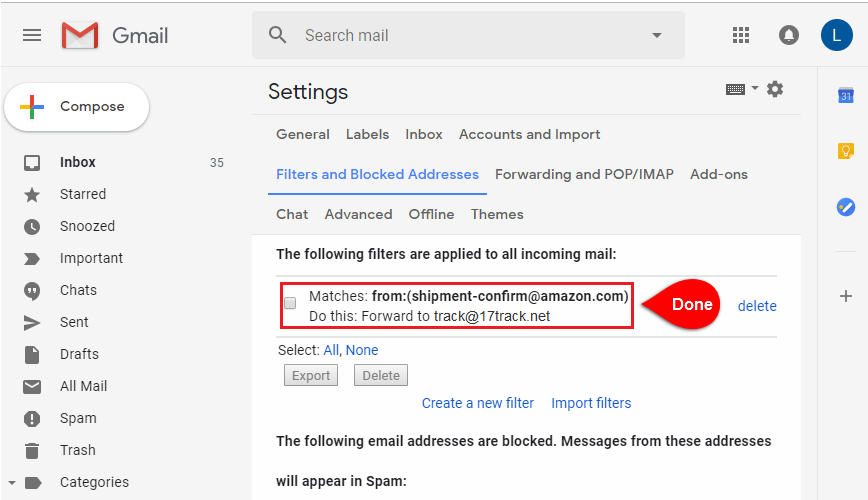Image resolution: width=868 pixels, height=500 pixels.
Task: Tick the amazon.com filter checkbox
Action: point(290,303)
